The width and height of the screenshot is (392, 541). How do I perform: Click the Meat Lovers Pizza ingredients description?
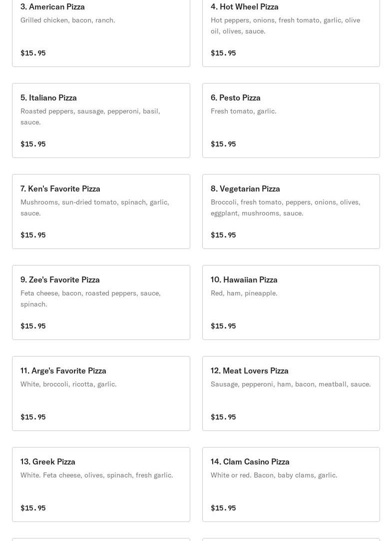290,384
